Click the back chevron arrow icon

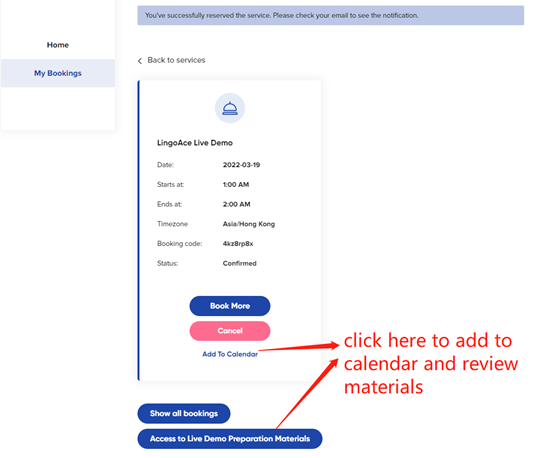[140, 61]
